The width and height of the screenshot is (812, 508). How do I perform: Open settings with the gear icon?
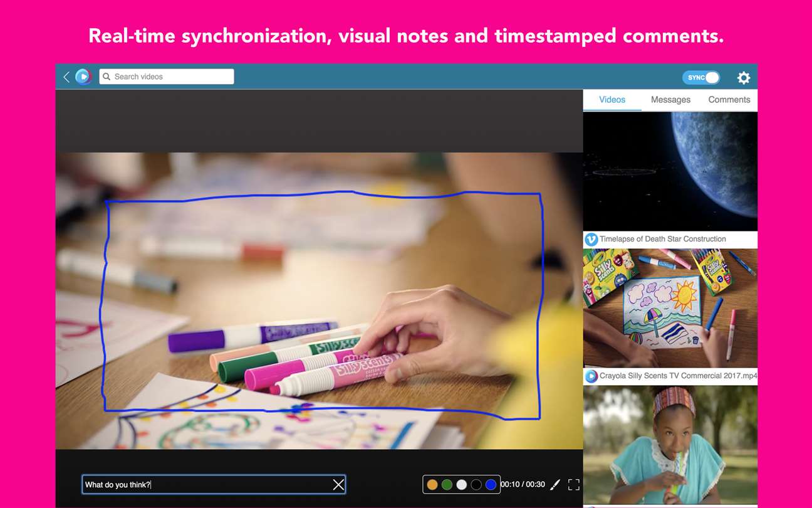[744, 78]
